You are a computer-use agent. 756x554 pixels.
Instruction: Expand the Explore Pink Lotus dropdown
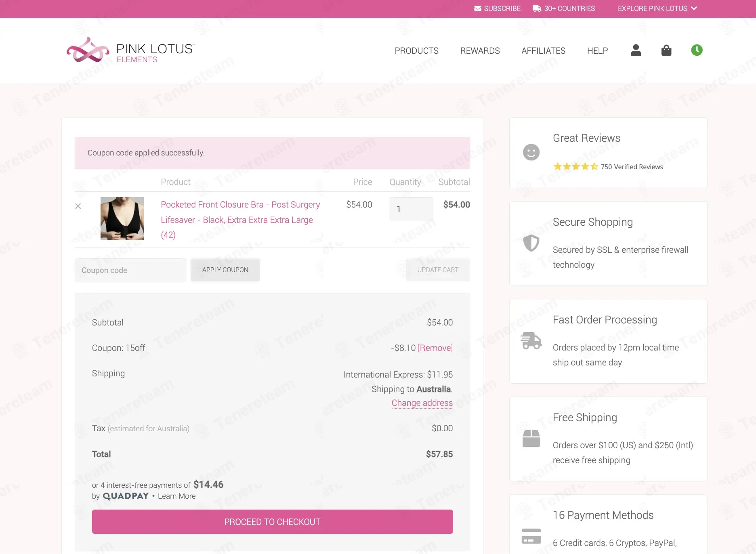point(657,8)
